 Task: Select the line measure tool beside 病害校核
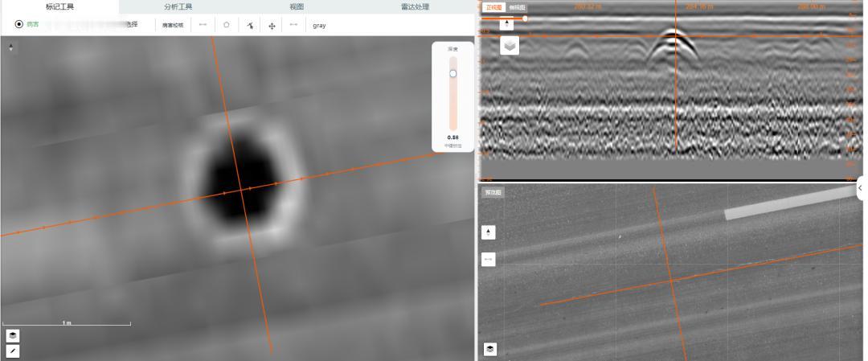pyautogui.click(x=203, y=25)
